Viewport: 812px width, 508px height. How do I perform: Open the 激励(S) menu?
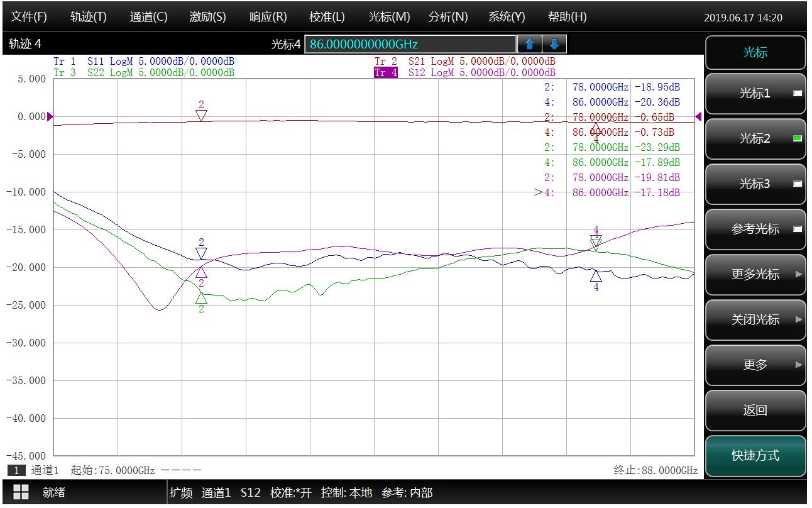(x=208, y=17)
